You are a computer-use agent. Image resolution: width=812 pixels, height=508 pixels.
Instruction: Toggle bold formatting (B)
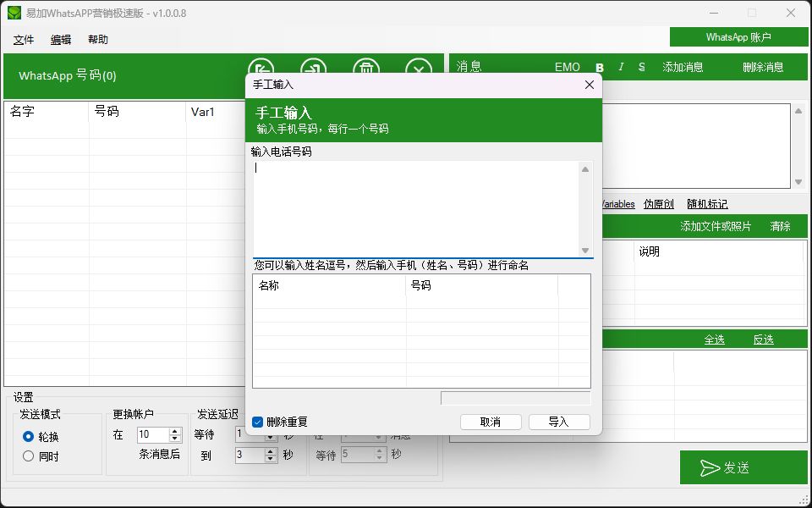(x=600, y=68)
